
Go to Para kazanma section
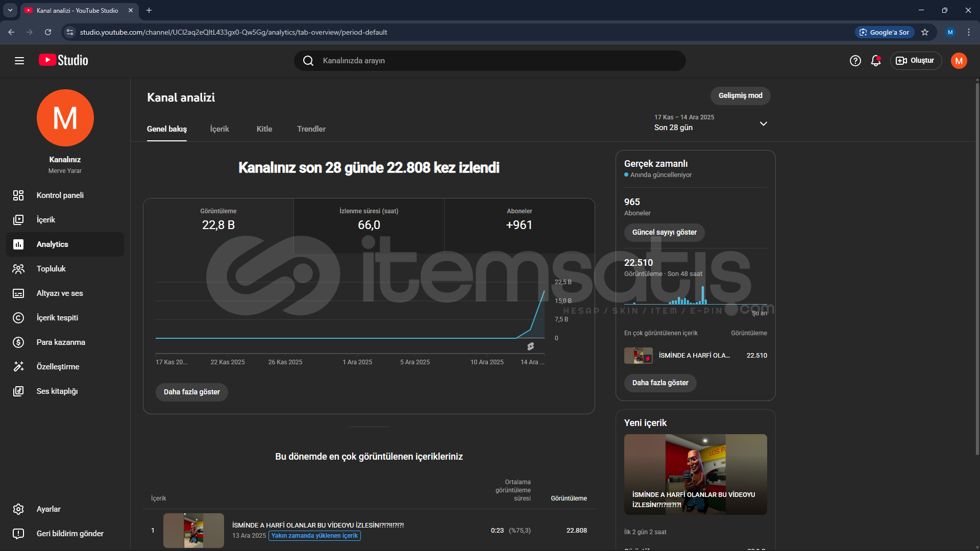(61, 342)
